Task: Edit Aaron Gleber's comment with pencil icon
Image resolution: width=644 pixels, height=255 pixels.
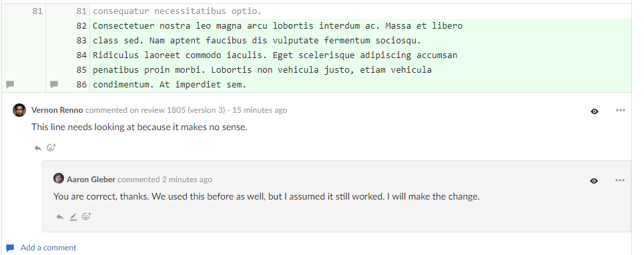Action: [x=73, y=217]
